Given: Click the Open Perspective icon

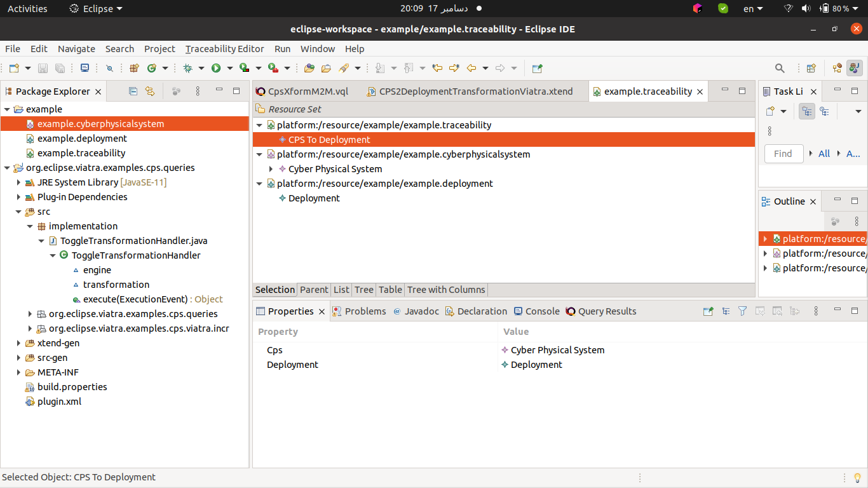Looking at the screenshot, I should click(x=811, y=68).
